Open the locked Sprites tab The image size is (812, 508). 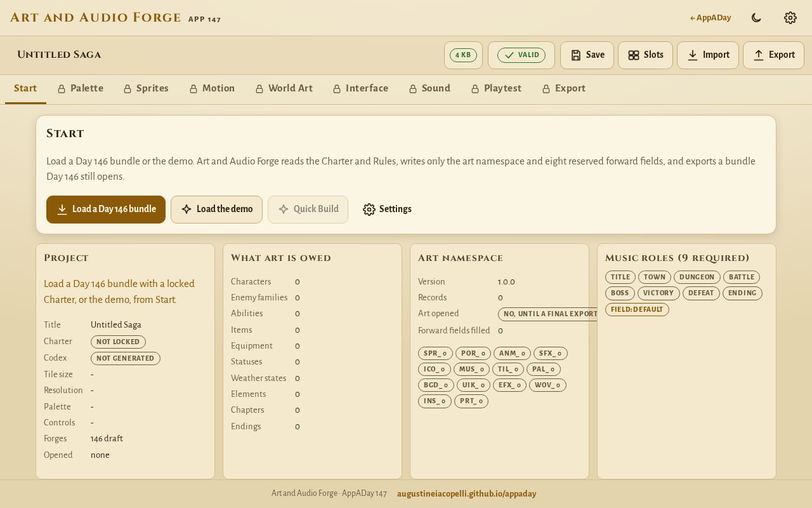coord(146,89)
